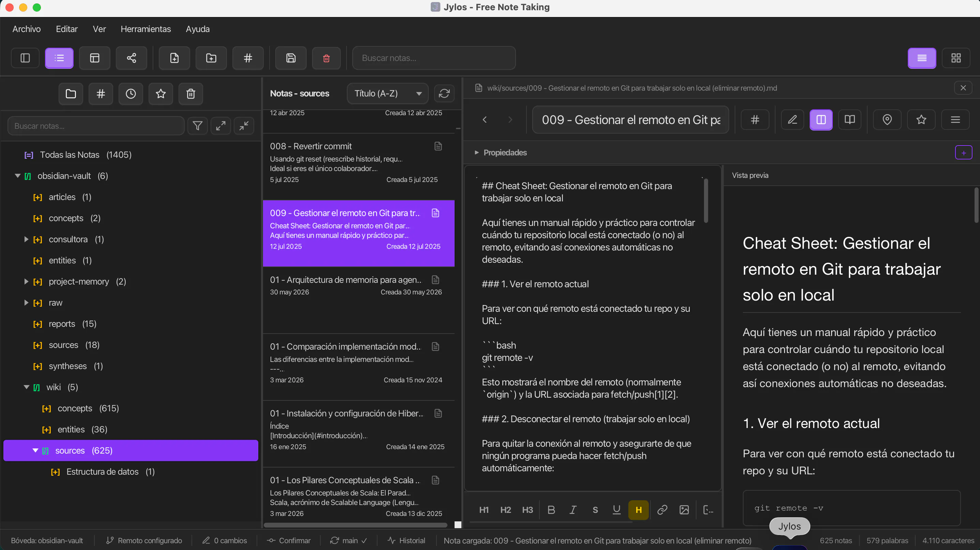Click Confirmar in the status bar
The height and width of the screenshot is (550, 980).
[x=289, y=540]
